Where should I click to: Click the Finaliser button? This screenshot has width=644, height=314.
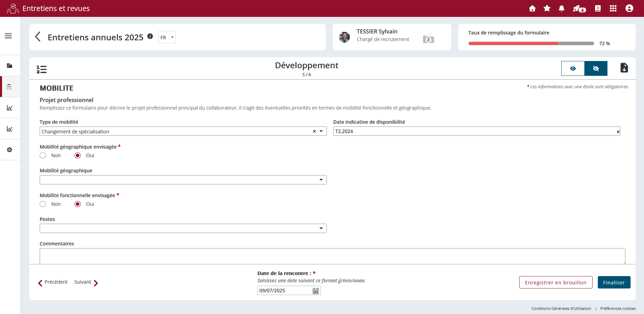click(614, 283)
